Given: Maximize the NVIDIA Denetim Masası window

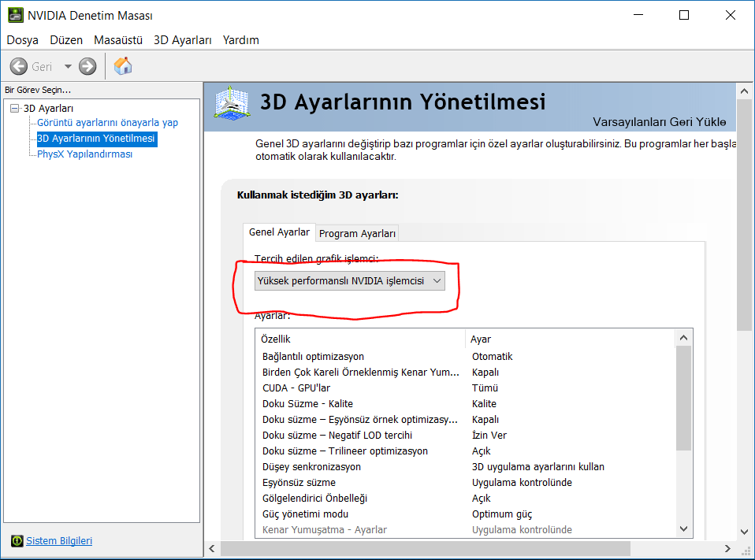Looking at the screenshot, I should (x=684, y=15).
